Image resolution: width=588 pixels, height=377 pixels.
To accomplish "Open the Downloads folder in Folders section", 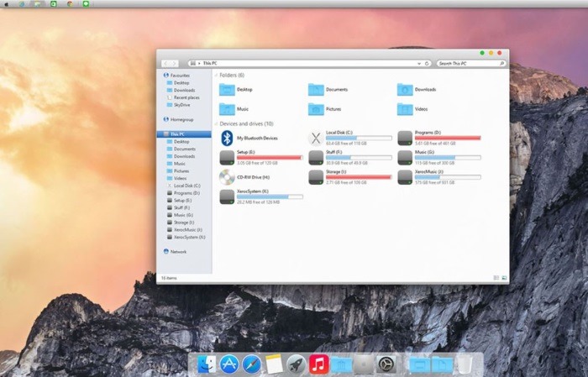I will click(405, 90).
